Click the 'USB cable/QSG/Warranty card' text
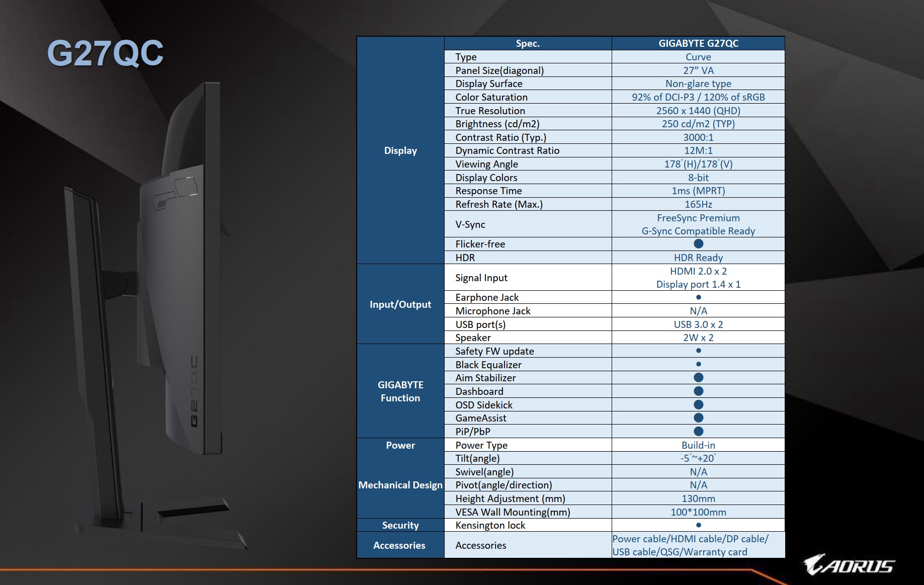 680,552
